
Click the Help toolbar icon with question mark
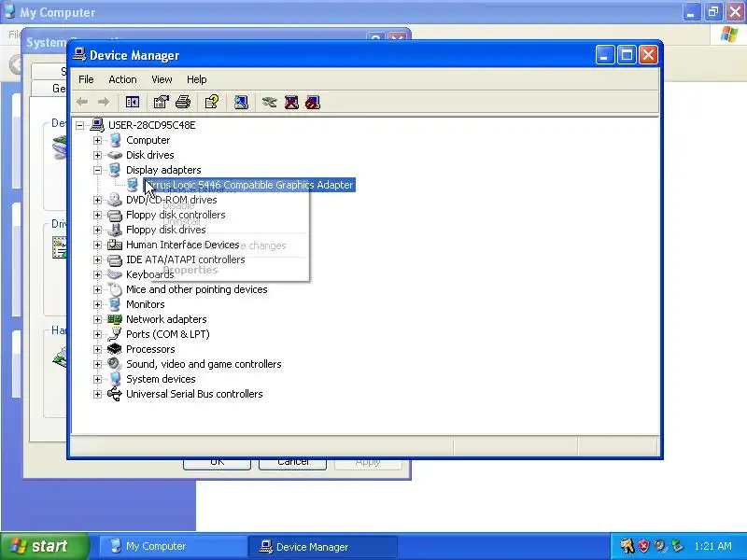[212, 102]
